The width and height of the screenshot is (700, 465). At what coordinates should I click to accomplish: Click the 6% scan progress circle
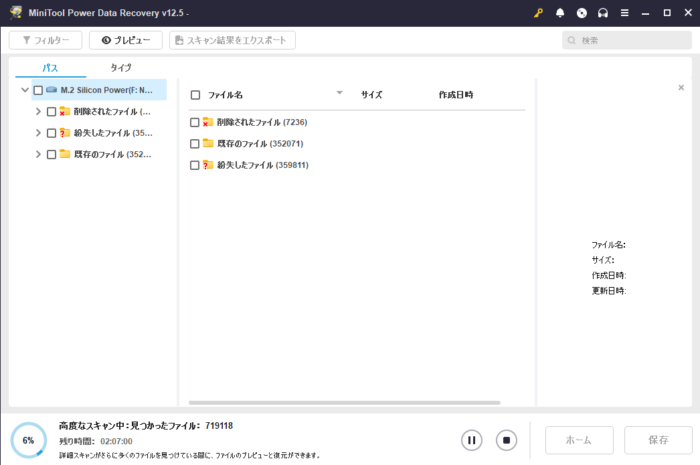29,440
